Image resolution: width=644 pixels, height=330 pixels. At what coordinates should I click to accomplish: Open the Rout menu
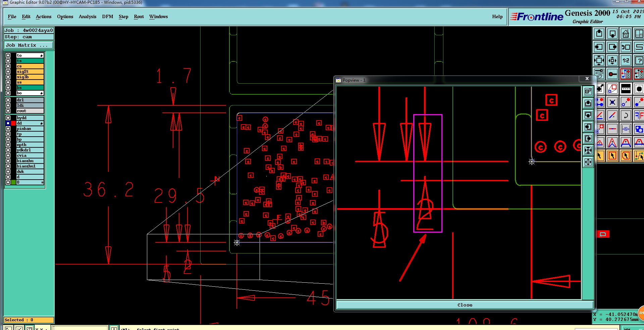coord(139,16)
